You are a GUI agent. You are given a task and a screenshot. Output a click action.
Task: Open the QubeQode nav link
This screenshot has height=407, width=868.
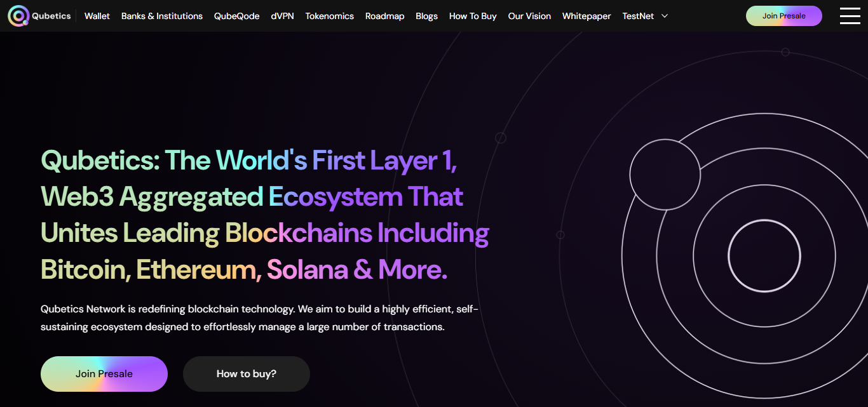point(237,16)
